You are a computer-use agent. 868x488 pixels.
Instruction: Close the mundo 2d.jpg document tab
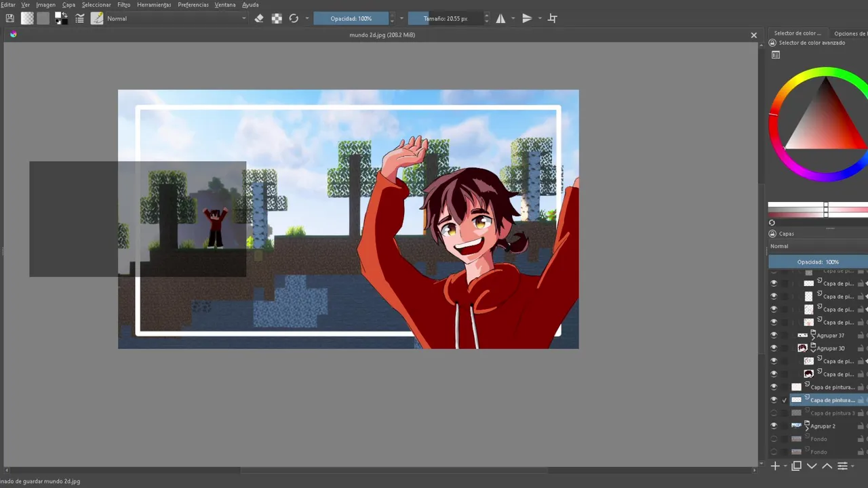tap(753, 35)
